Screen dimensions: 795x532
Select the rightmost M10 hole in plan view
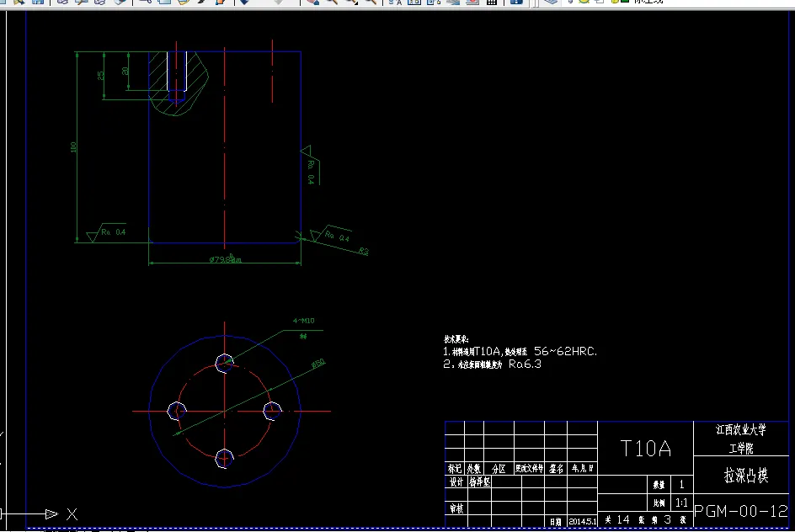click(273, 411)
